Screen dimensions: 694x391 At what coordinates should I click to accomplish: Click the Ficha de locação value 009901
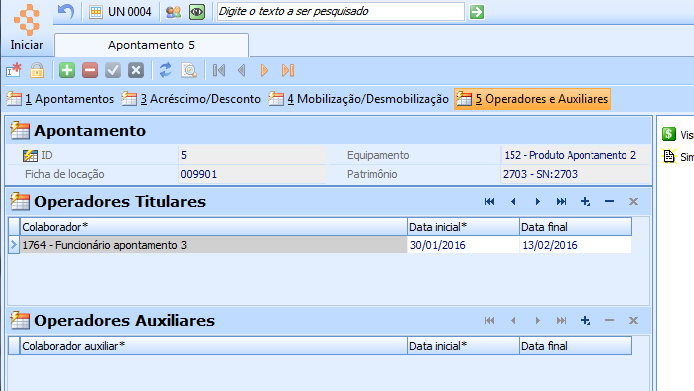(252, 174)
